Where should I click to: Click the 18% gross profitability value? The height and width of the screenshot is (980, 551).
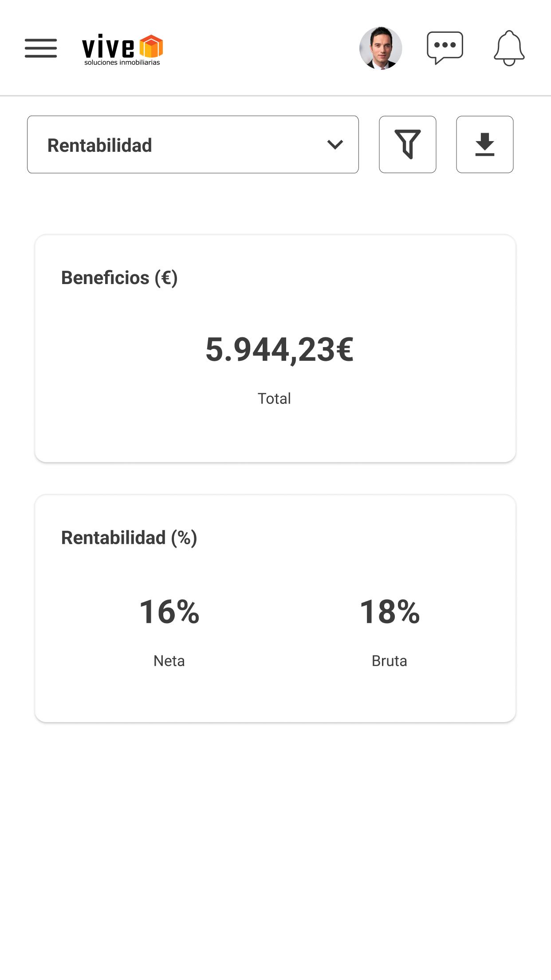pyautogui.click(x=390, y=612)
